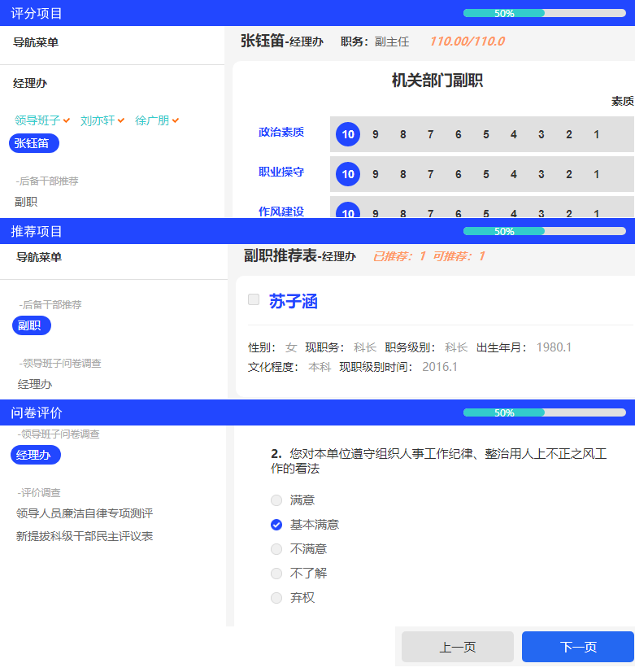
Task: Open 新提拔科级干部民主评议表 survey
Action: (x=85, y=536)
